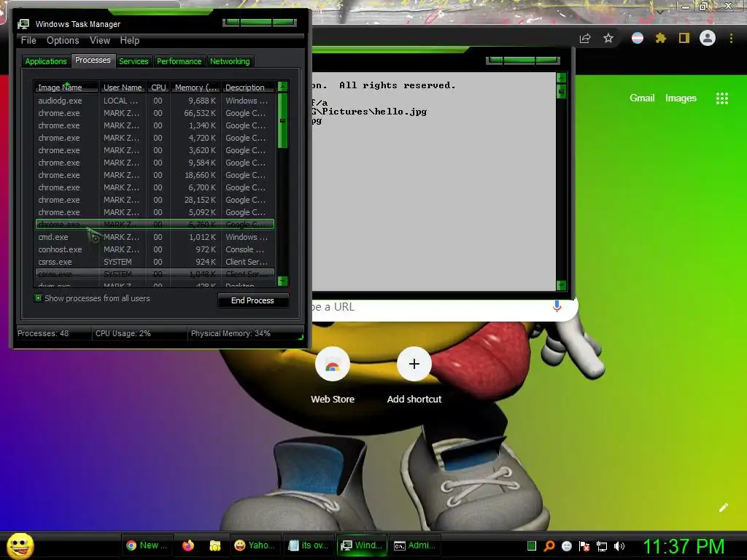The width and height of the screenshot is (747, 560).
Task: Open Chrome three-dot menu
Action: click(x=731, y=38)
